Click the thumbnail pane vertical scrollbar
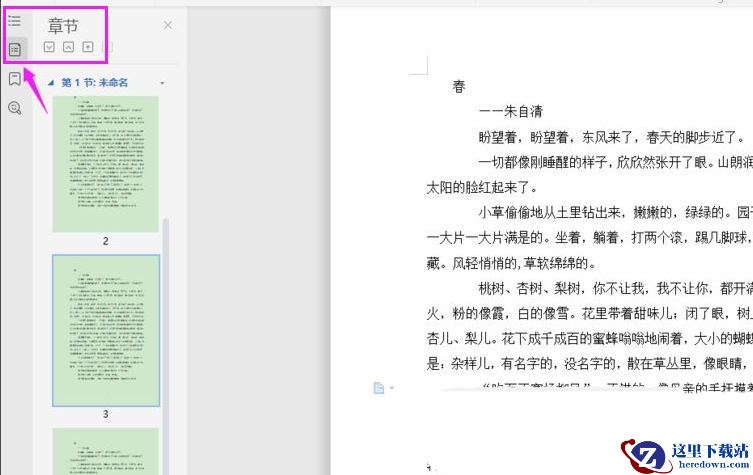This screenshot has height=475, width=753. pyautogui.click(x=166, y=346)
